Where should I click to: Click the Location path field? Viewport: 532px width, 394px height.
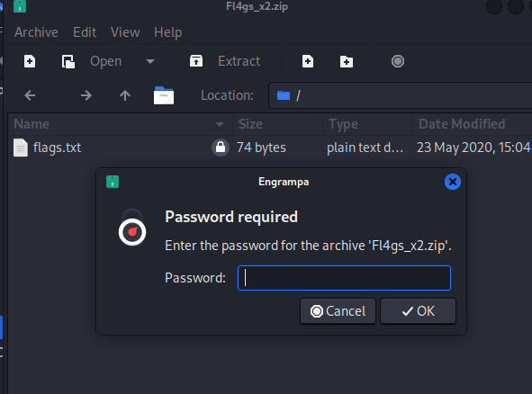point(401,95)
